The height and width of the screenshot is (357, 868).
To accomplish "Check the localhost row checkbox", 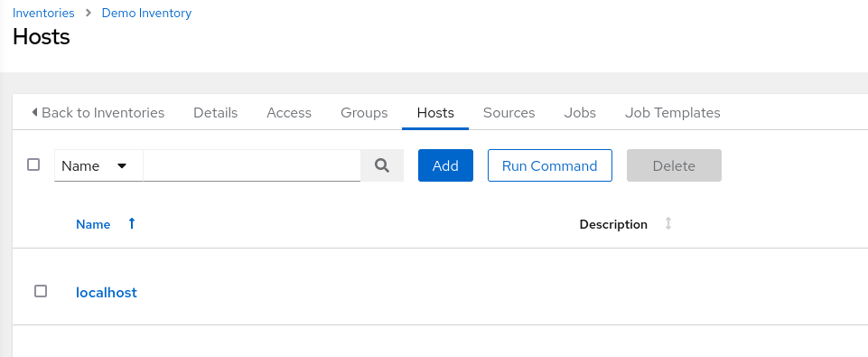I will pos(41,291).
